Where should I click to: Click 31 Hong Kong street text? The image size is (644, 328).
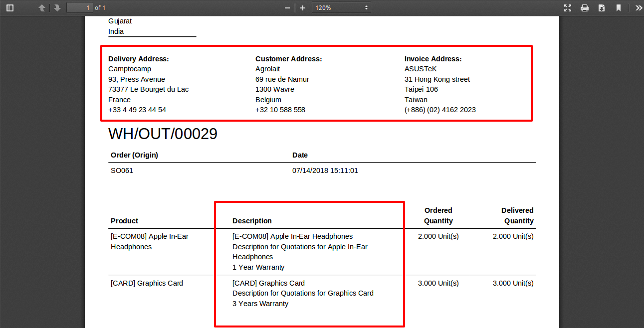point(437,79)
